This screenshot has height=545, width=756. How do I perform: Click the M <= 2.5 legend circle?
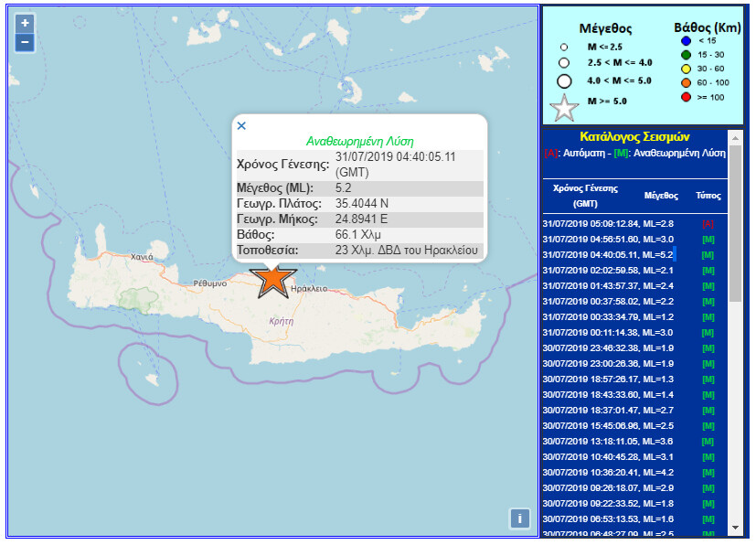(x=564, y=48)
